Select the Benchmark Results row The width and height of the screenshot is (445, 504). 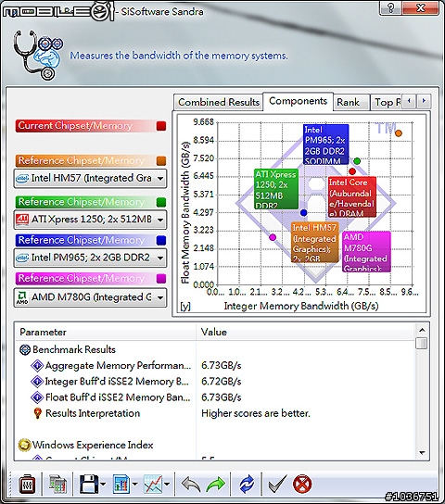tap(214, 349)
